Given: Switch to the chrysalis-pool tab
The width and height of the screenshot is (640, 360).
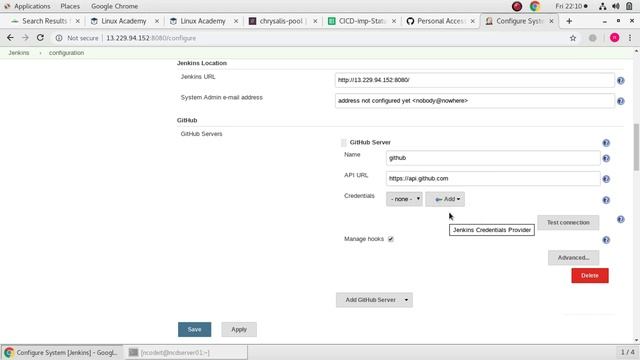Looking at the screenshot, I should click(x=281, y=21).
